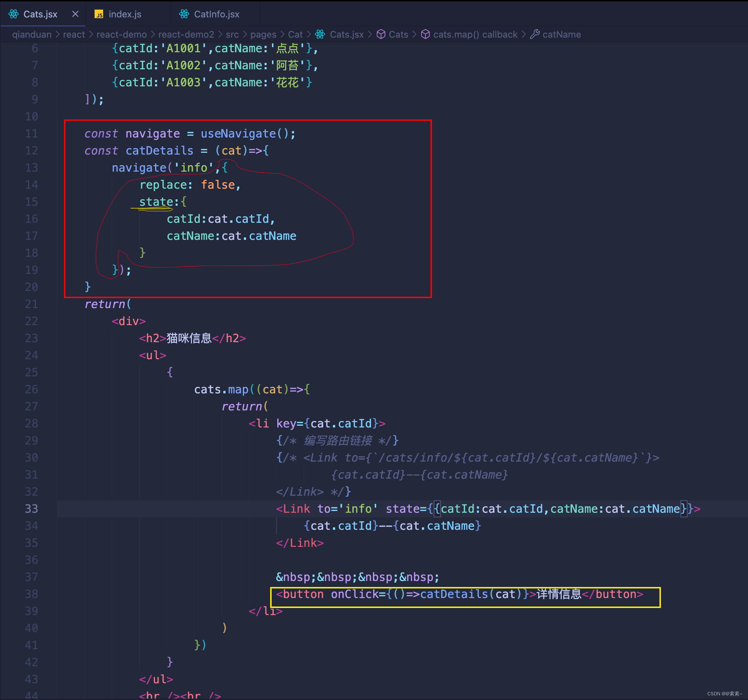This screenshot has width=748, height=700.
Task: Click line number 12 in the gutter
Action: [x=31, y=151]
